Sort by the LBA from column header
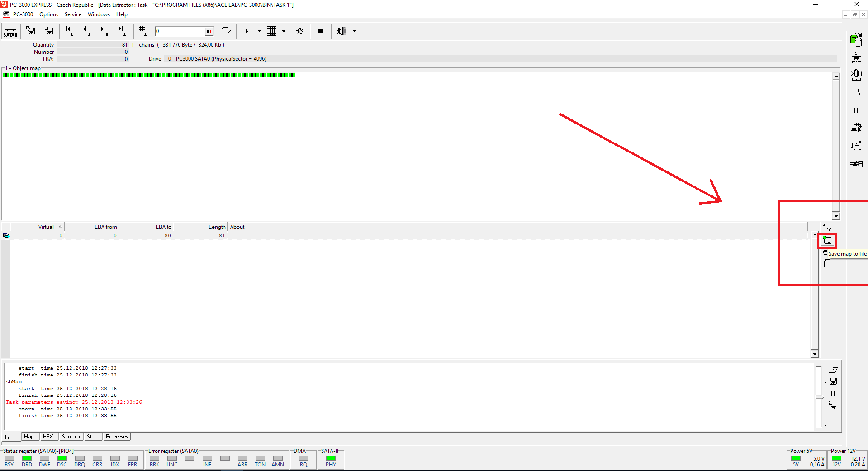868x471 pixels. coord(91,227)
